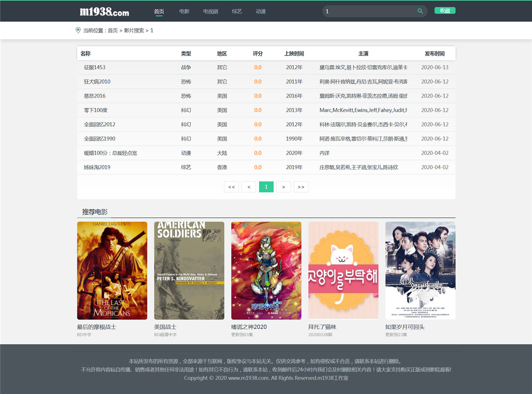Open the 首页 navigation tab
This screenshot has height=394, width=532.
[x=159, y=12]
